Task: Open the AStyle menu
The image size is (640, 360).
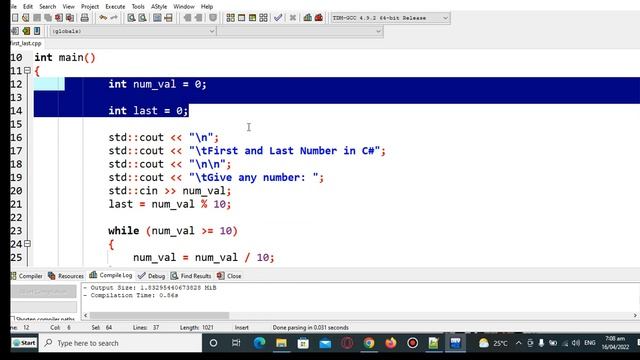Action: point(159,7)
